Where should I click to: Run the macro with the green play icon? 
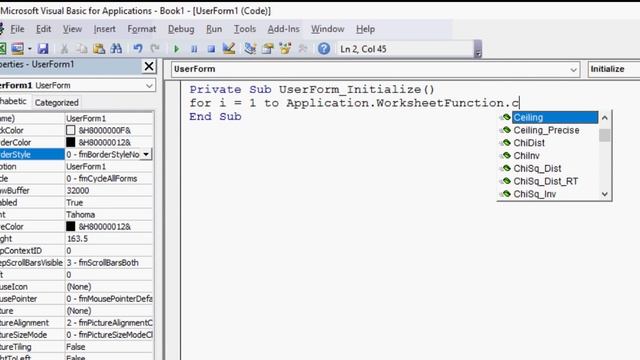[176, 49]
